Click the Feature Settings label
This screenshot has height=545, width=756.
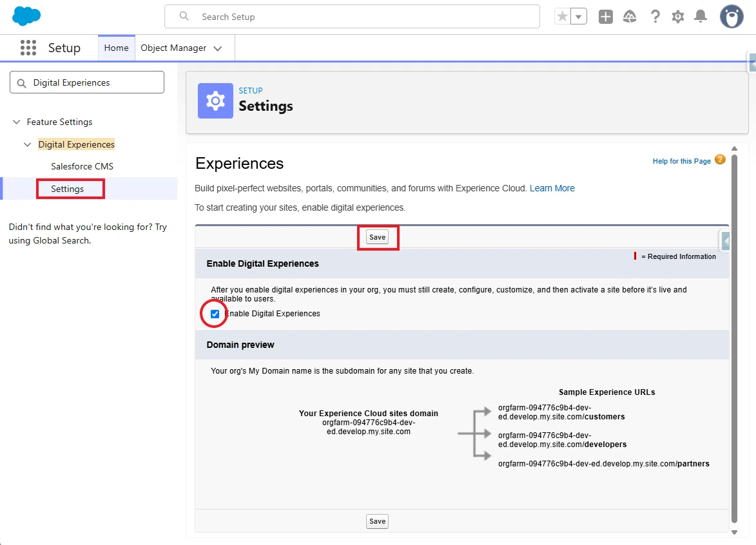59,122
